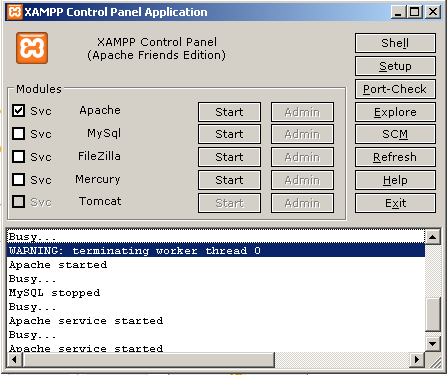Click the Tomcat module label

(x=100, y=201)
